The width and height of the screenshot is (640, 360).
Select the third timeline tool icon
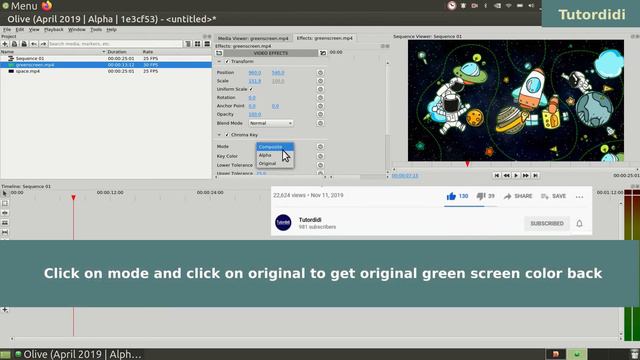pyautogui.click(x=5, y=213)
